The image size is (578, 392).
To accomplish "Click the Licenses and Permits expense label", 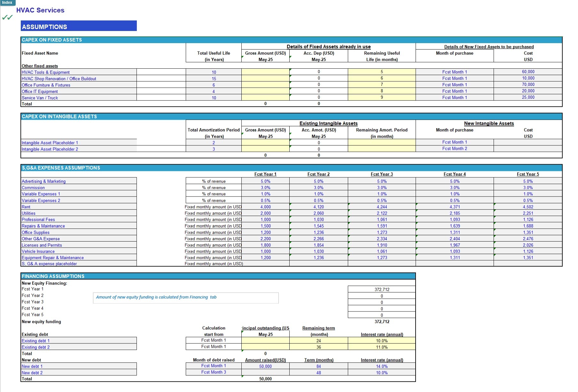I will click(42, 245).
